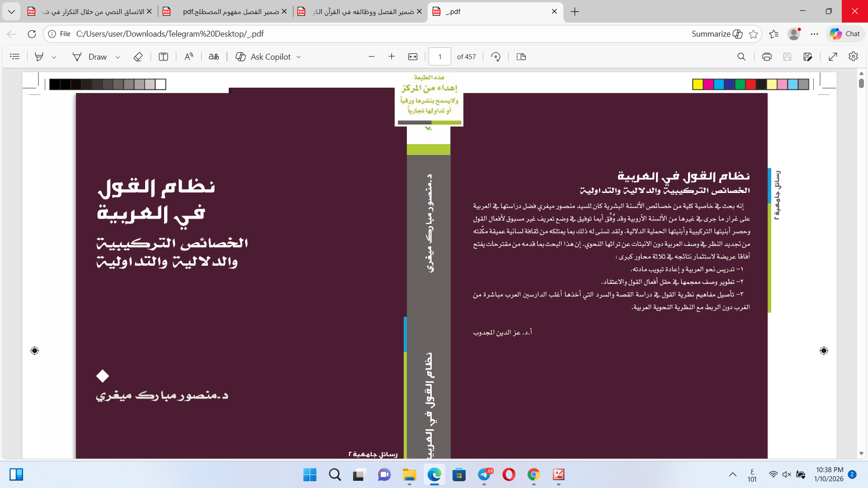Click the Save as icon
This screenshot has width=868, height=488.
pos(808,56)
